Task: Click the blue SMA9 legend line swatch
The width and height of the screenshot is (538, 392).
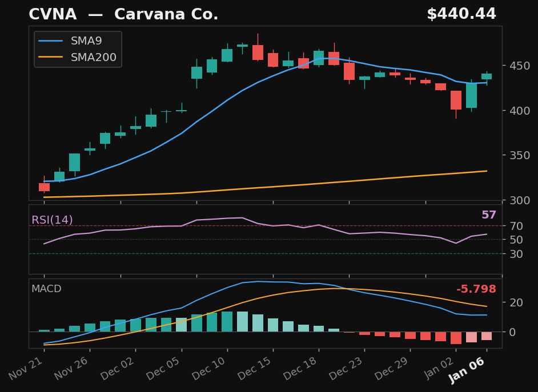Action: (x=51, y=41)
